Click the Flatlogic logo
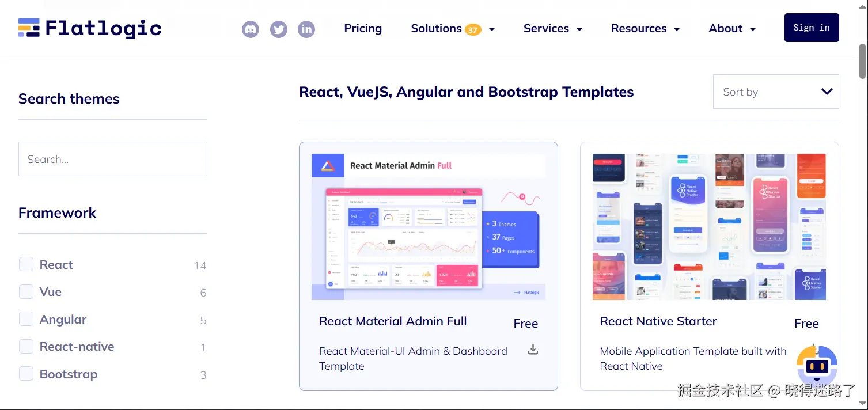This screenshot has height=410, width=868. pyautogui.click(x=90, y=28)
